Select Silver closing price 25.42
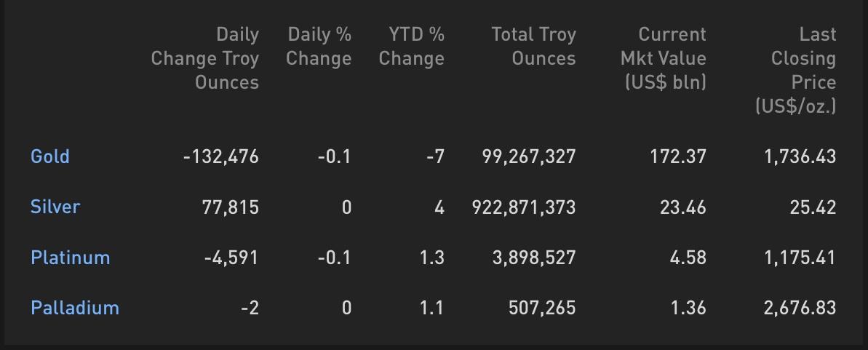The width and height of the screenshot is (868, 350). pos(813,207)
